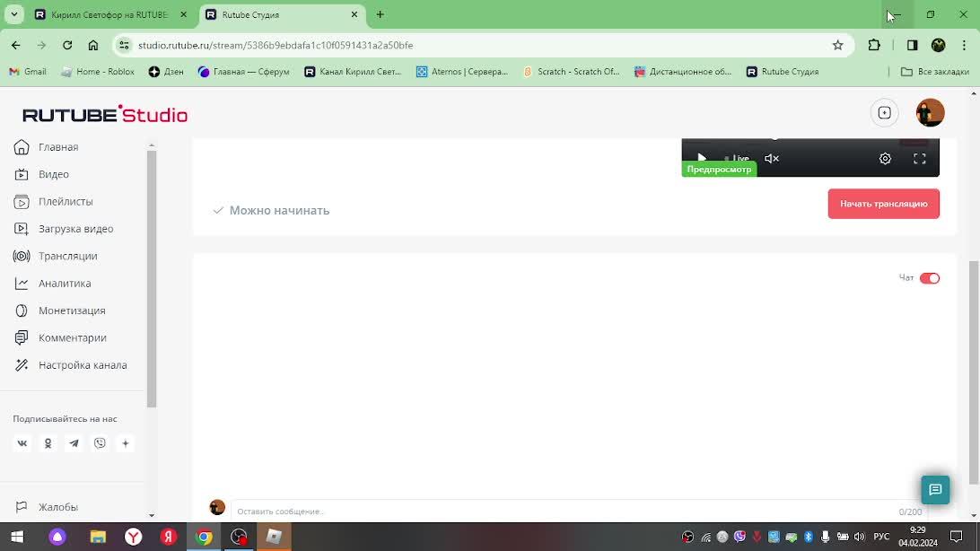Toggle the browser side panel
The image size is (980, 551).
click(x=912, y=45)
